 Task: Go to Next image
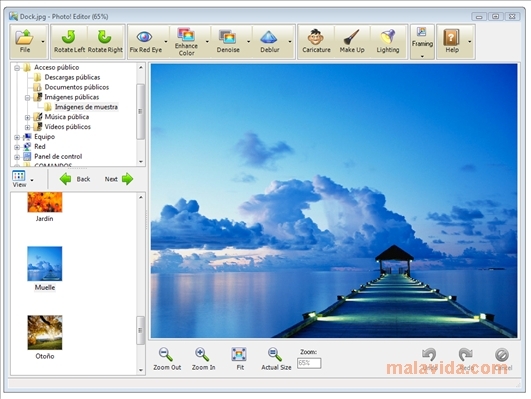click(x=119, y=179)
